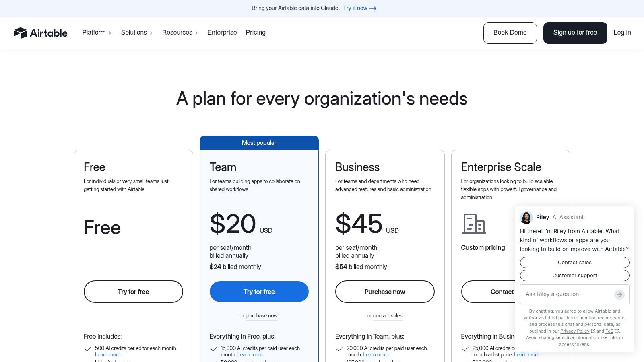
Task: Click the checkmark beside 500 AI credits
Action: [x=88, y=349]
